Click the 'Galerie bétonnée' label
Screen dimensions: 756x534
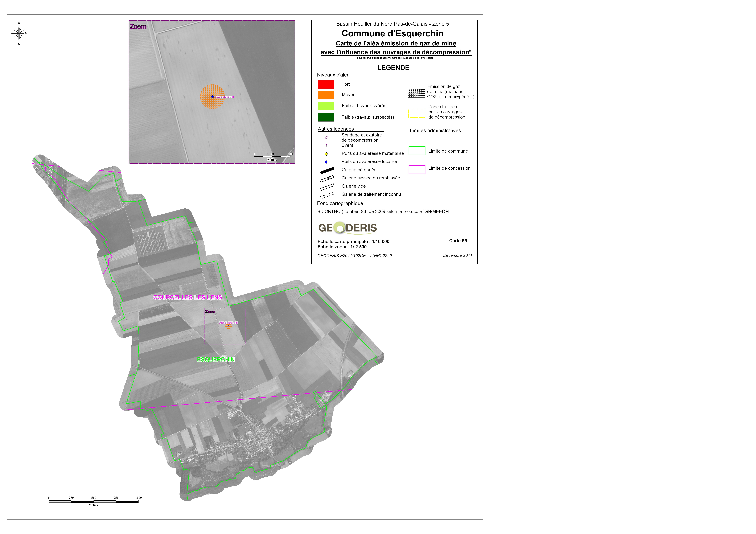point(359,170)
